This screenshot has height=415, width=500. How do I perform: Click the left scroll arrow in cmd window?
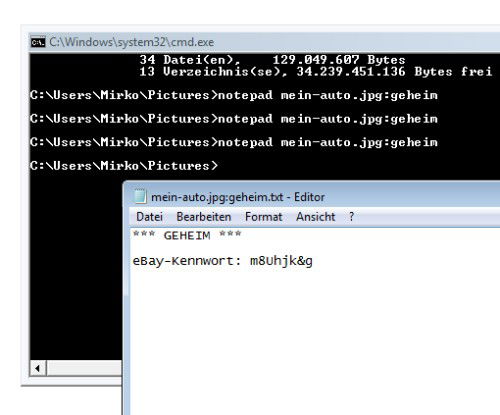coord(38,368)
